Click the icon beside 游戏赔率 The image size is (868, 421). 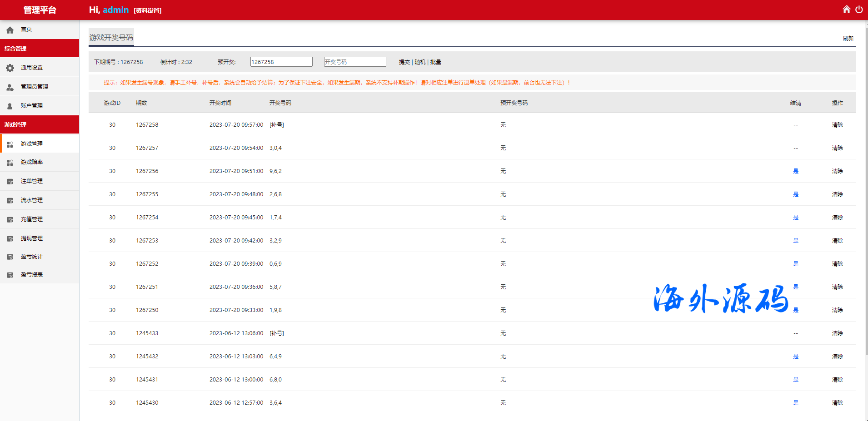pos(10,163)
